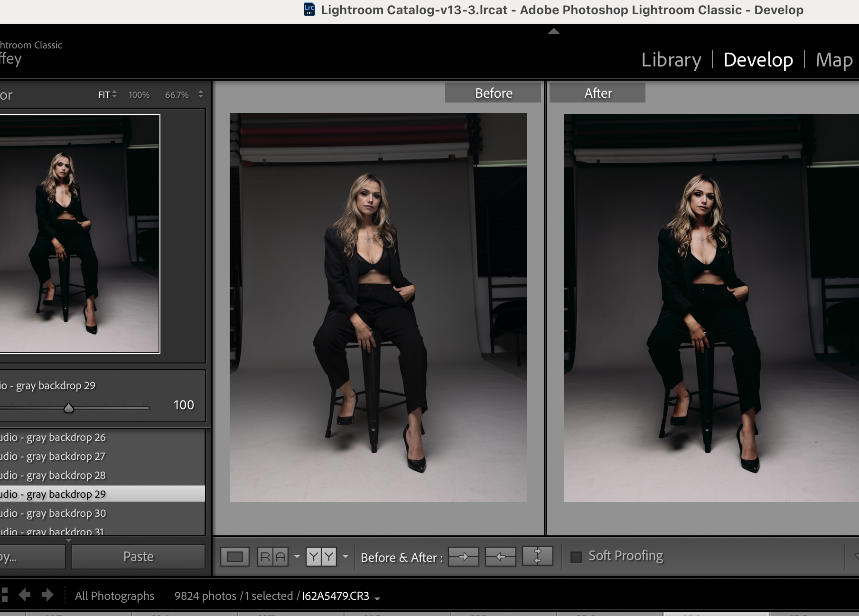
Task: Click the Before view label
Action: point(493,93)
